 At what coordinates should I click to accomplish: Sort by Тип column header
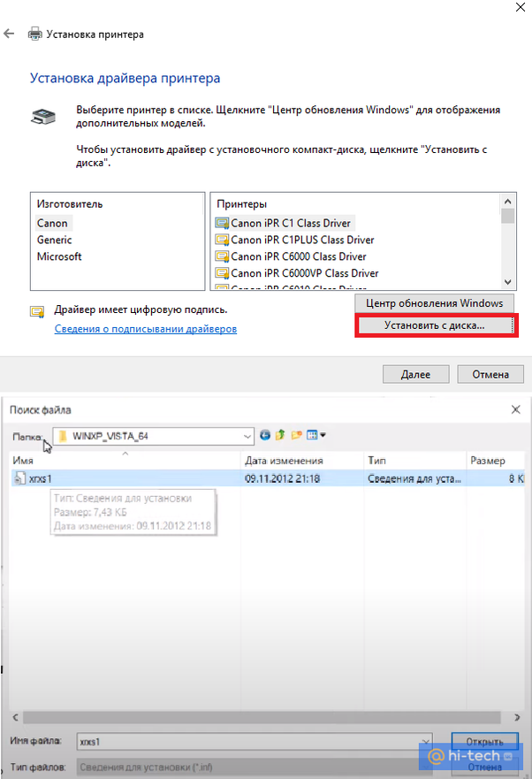414,461
